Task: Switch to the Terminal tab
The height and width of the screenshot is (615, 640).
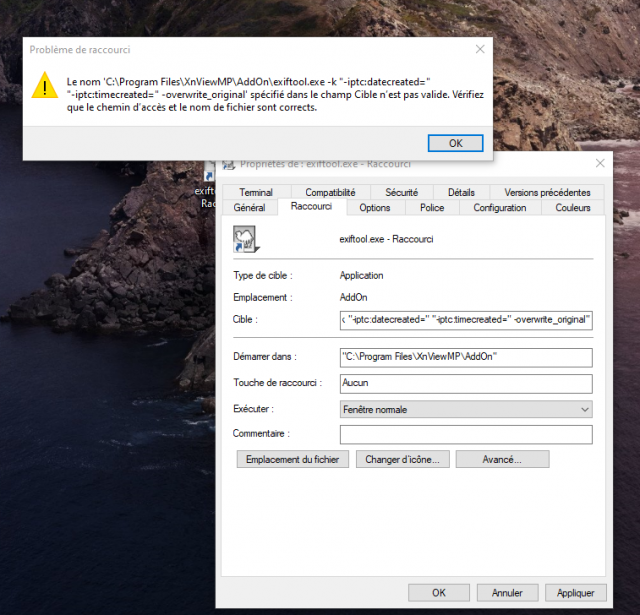Action: coord(256,192)
